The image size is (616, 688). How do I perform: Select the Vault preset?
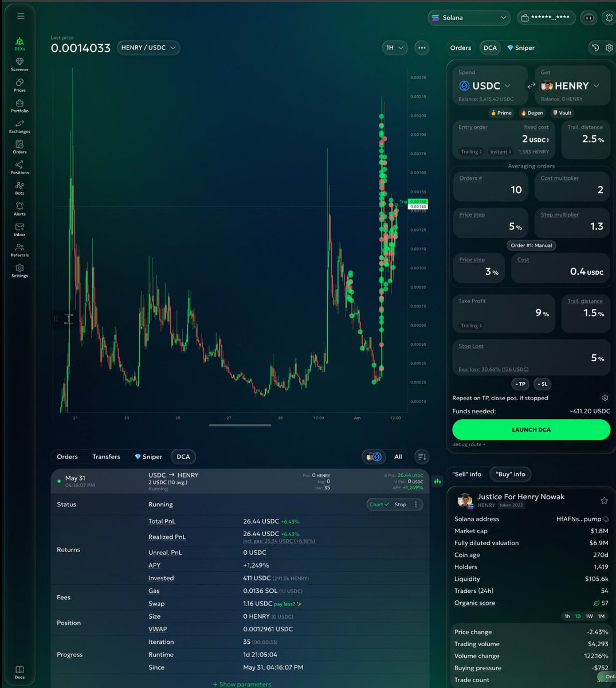tap(562, 113)
